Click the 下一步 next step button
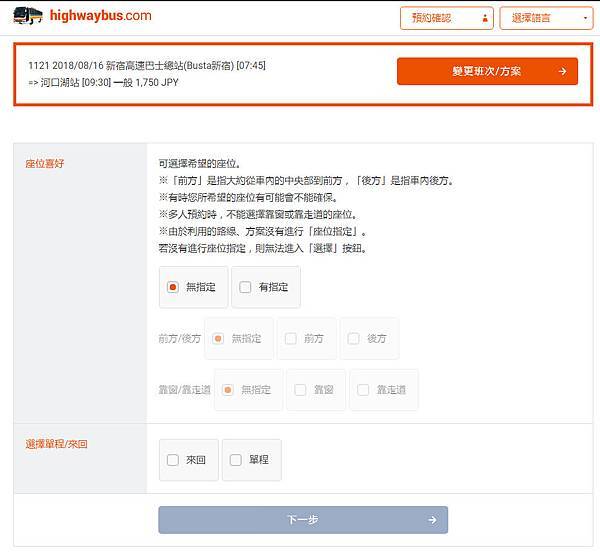The image size is (600, 555). click(303, 520)
